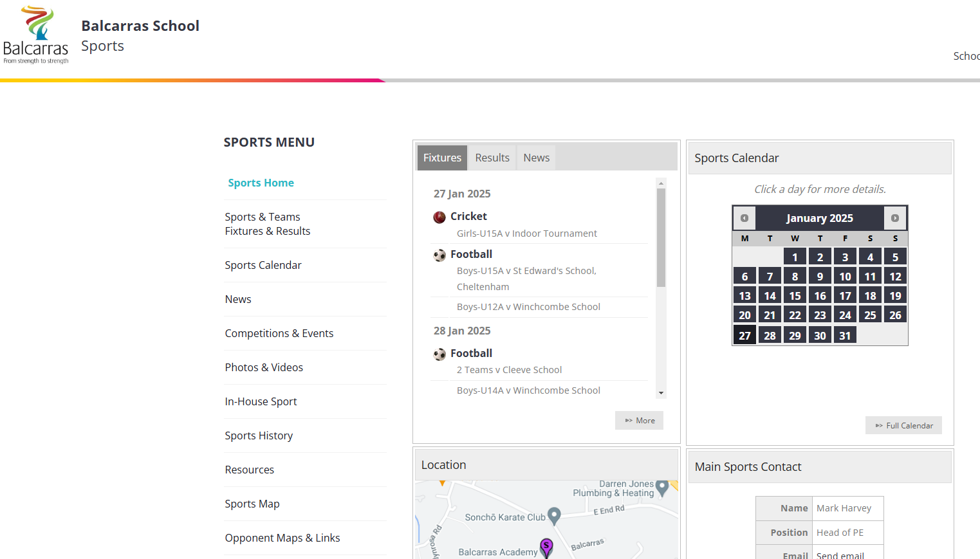This screenshot has width=980, height=559.
Task: Click the Balcarras Academy map pin
Action: (x=546, y=547)
